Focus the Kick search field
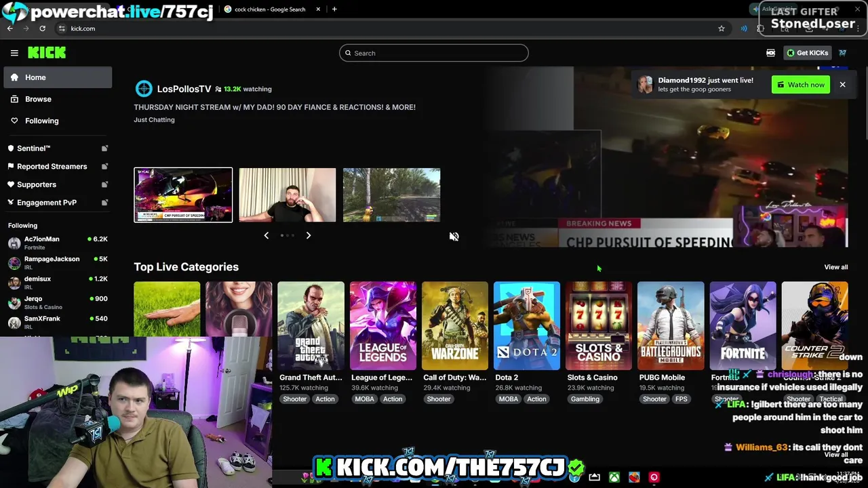This screenshot has height=488, width=868. pyautogui.click(x=434, y=53)
